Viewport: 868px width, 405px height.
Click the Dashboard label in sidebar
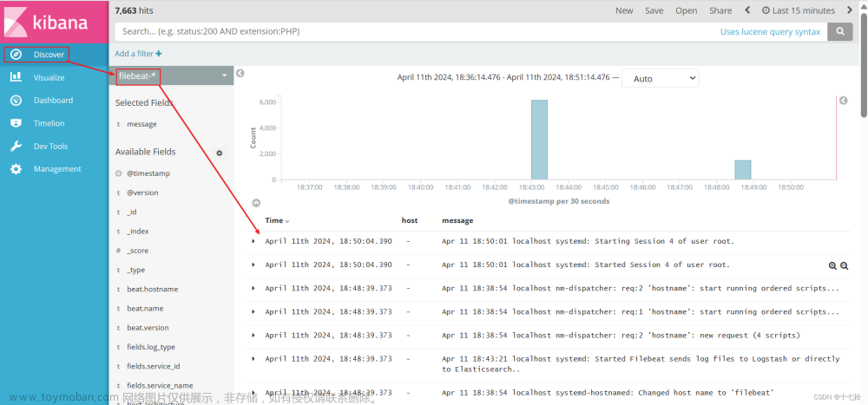point(53,100)
